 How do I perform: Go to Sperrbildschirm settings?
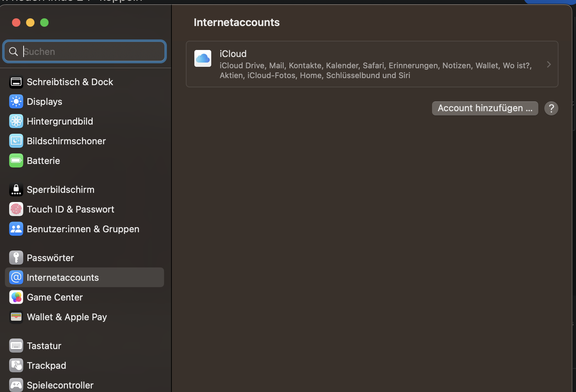[61, 190]
